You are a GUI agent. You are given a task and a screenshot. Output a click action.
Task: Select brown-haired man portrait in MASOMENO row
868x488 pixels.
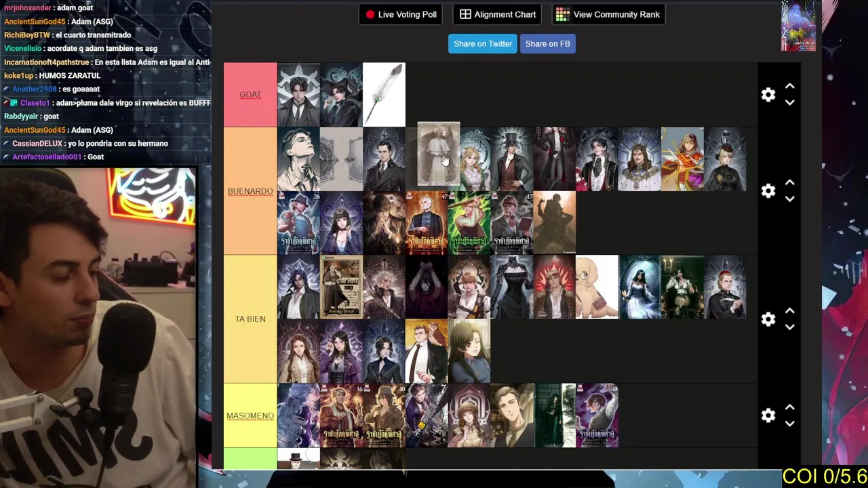tap(512, 415)
